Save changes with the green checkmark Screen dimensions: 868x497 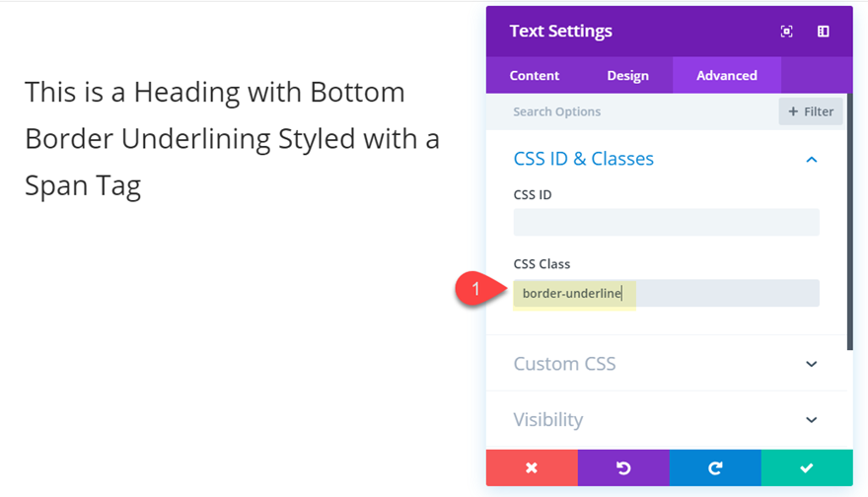(x=807, y=468)
